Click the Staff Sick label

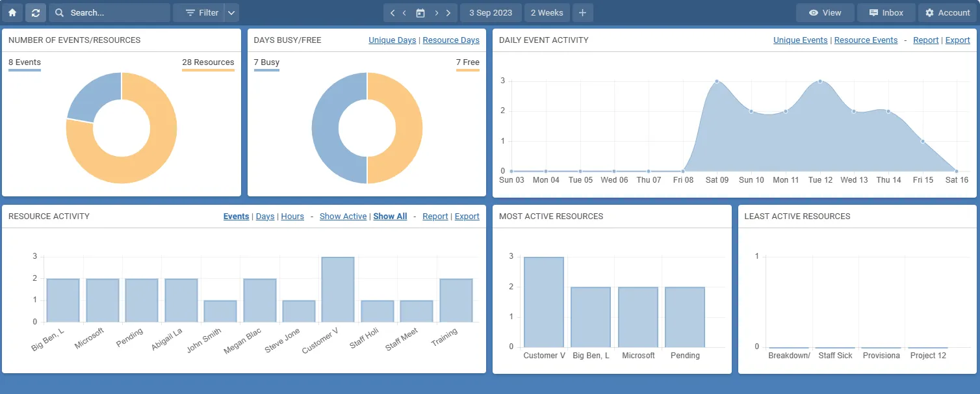836,356
